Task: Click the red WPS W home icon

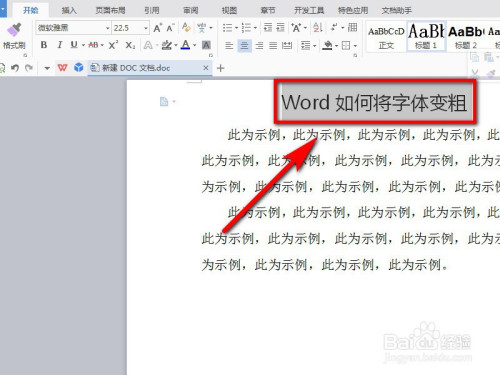Action: pos(62,68)
